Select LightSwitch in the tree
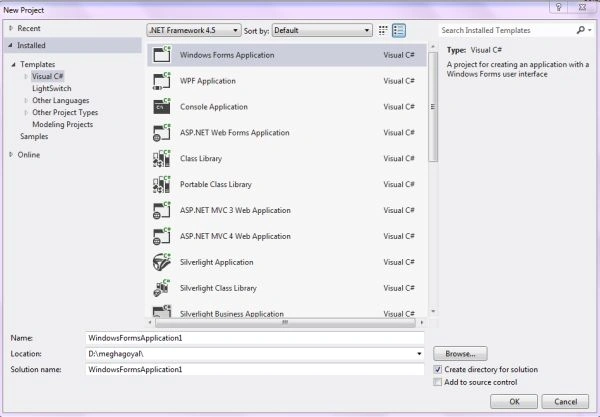Screen dimensions: 600x417 click(52, 88)
